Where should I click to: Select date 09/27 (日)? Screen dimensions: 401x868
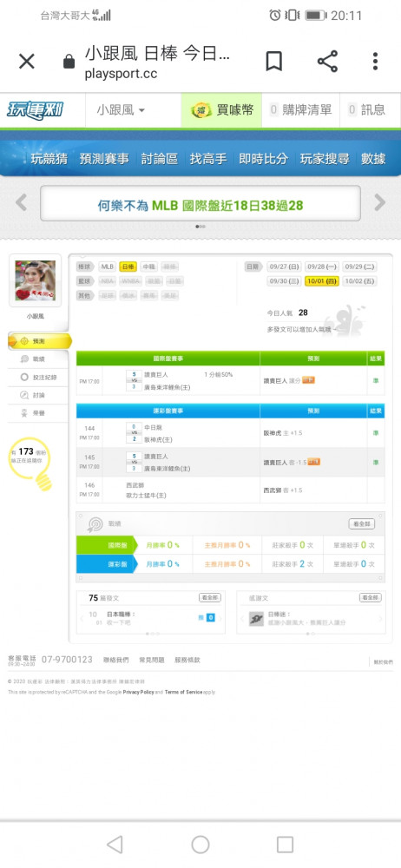click(x=284, y=266)
